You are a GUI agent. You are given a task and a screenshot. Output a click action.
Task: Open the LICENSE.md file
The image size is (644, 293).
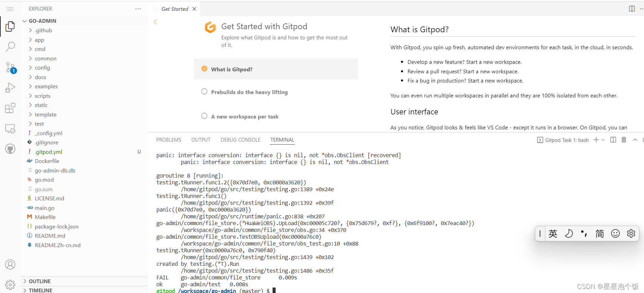pos(84,198)
